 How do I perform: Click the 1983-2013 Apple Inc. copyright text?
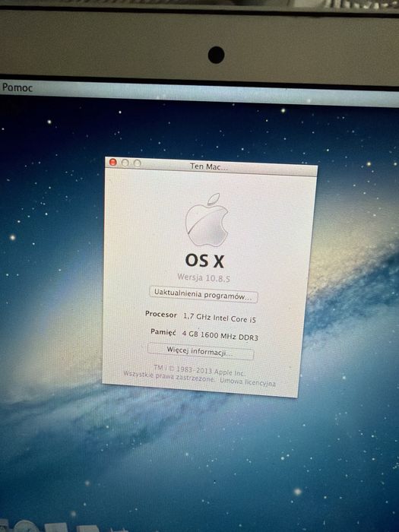pyautogui.click(x=199, y=370)
